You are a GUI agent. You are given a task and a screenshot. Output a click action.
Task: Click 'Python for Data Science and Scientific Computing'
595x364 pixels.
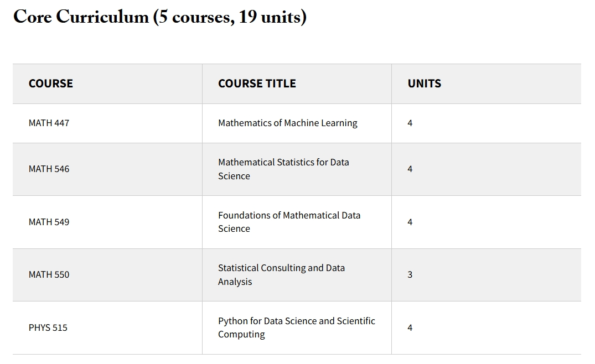[x=296, y=327]
